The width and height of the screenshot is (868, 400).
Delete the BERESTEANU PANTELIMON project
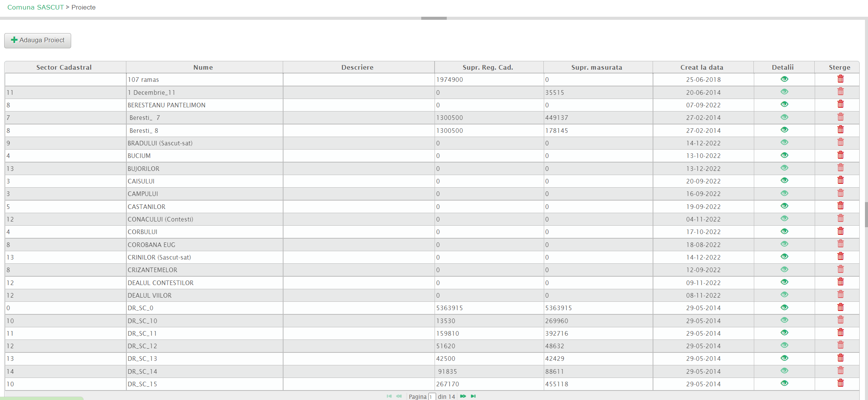(840, 104)
